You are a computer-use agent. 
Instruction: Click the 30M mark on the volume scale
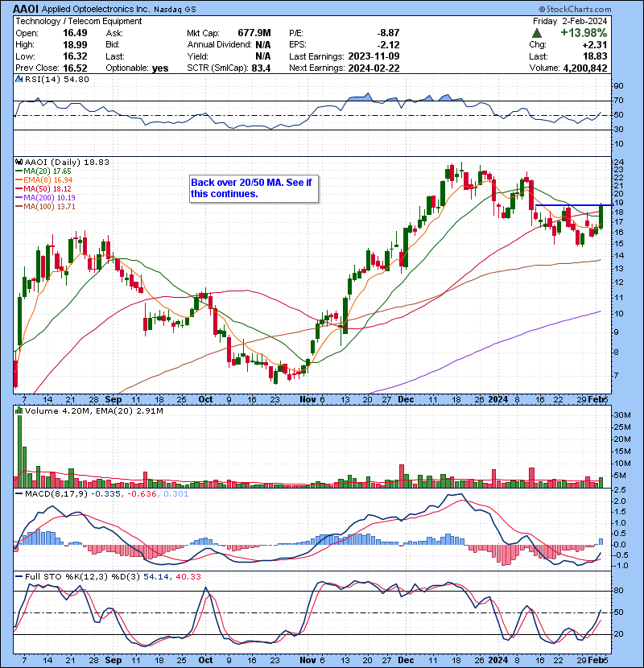point(621,415)
